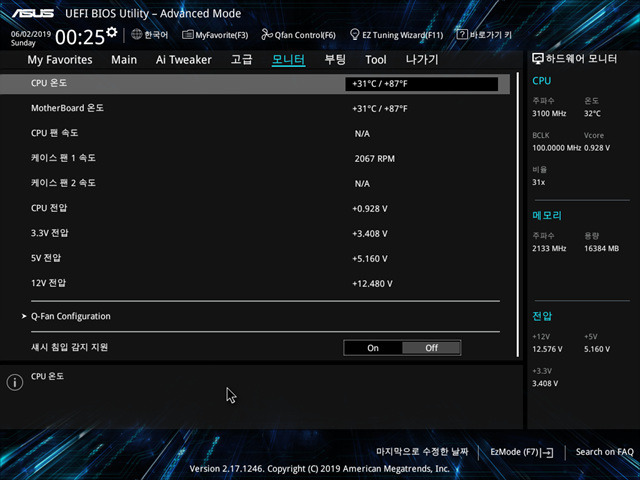This screenshot has height=480, width=640.
Task: Open the 나가기 tab
Action: tap(422, 60)
